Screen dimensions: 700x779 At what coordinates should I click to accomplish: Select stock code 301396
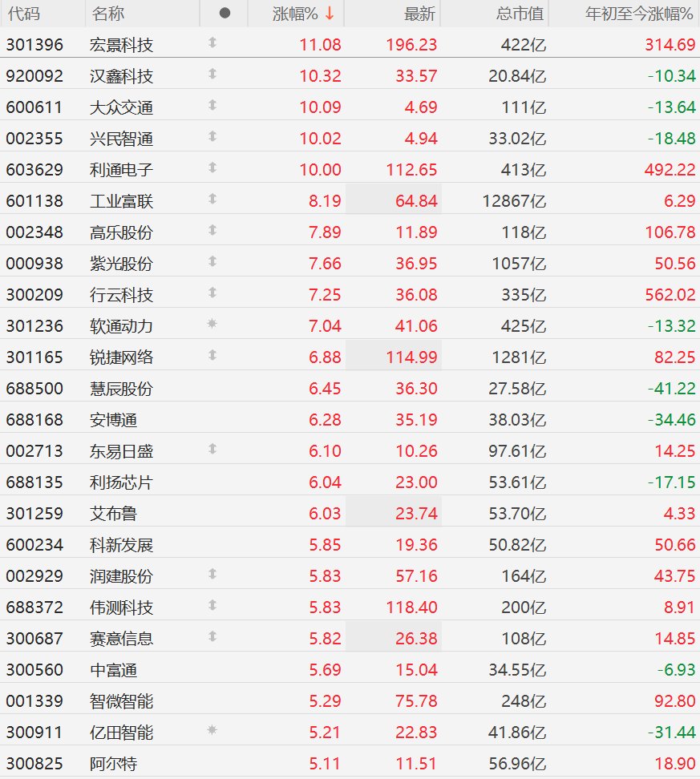point(34,45)
